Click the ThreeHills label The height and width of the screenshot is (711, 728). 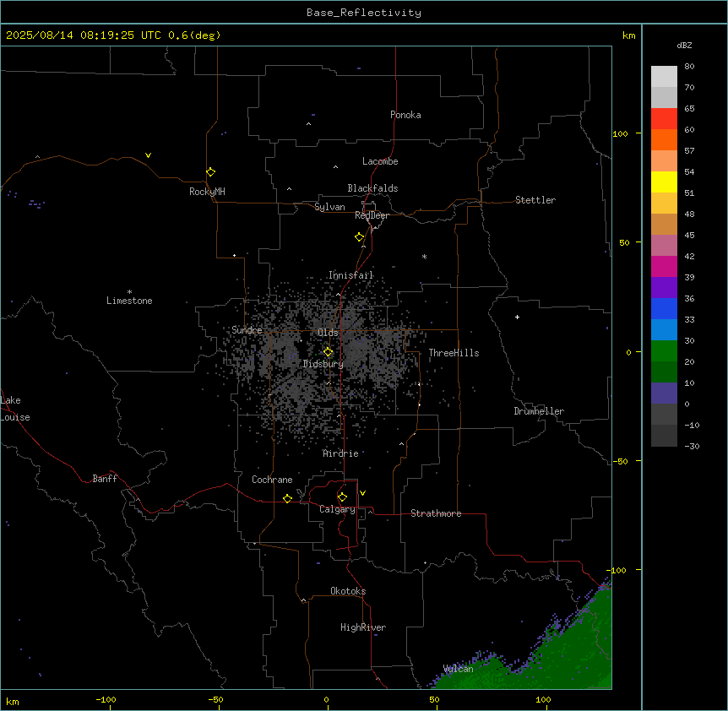coord(454,353)
